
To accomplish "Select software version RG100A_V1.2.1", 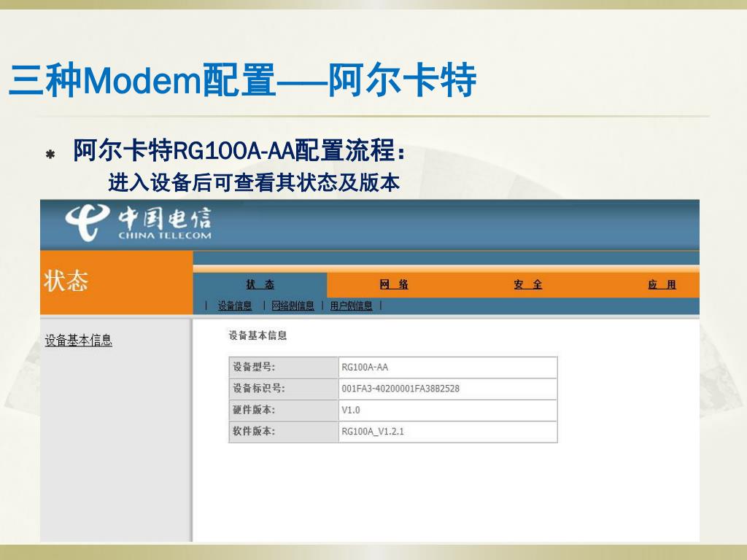I will tap(373, 432).
